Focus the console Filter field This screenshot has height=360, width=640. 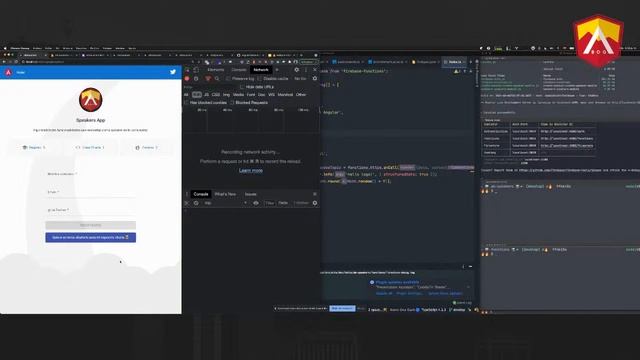[269, 203]
